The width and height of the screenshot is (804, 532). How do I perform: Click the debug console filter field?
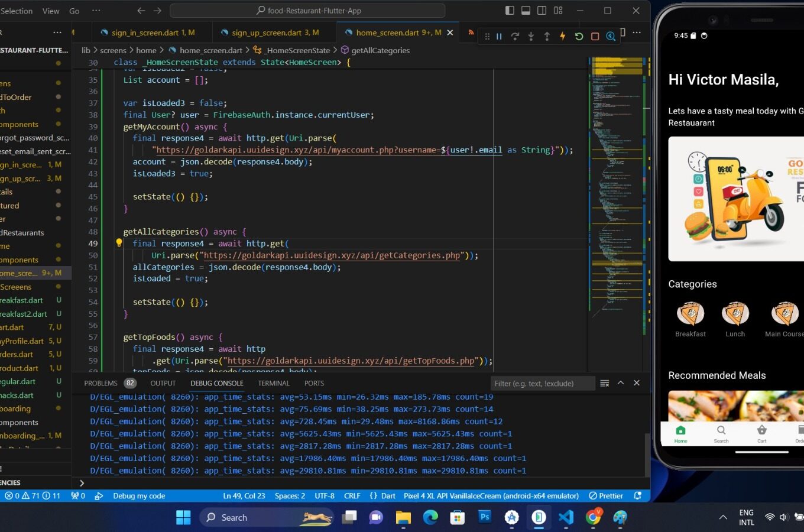542,383
